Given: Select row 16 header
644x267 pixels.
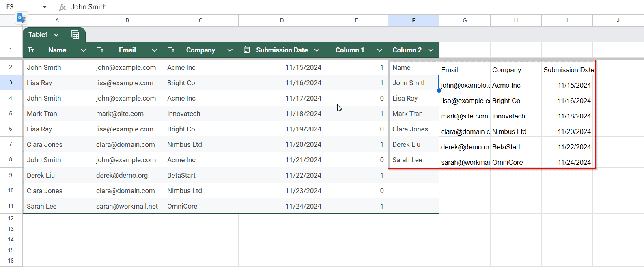Looking at the screenshot, I should [11, 261].
